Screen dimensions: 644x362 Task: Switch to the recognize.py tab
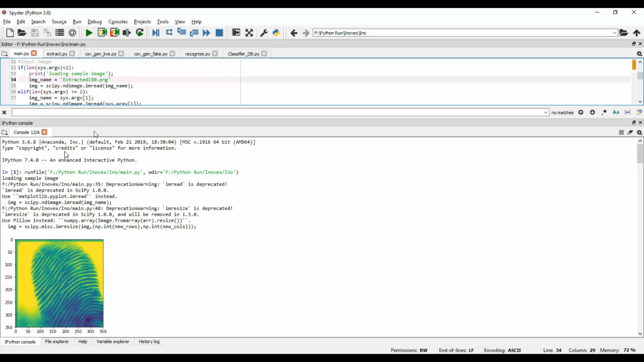tap(197, 54)
